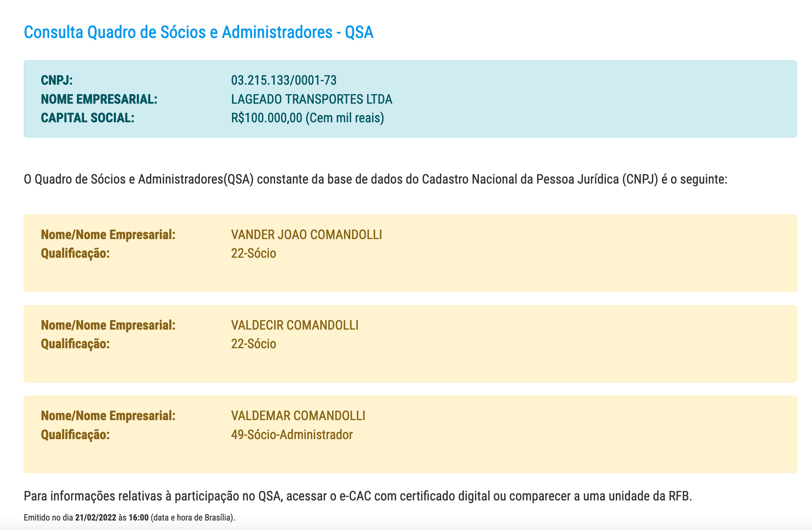Click Qualificação label in VALDEMAR COMANDOLLI card
The image size is (812, 530).
click(x=75, y=434)
